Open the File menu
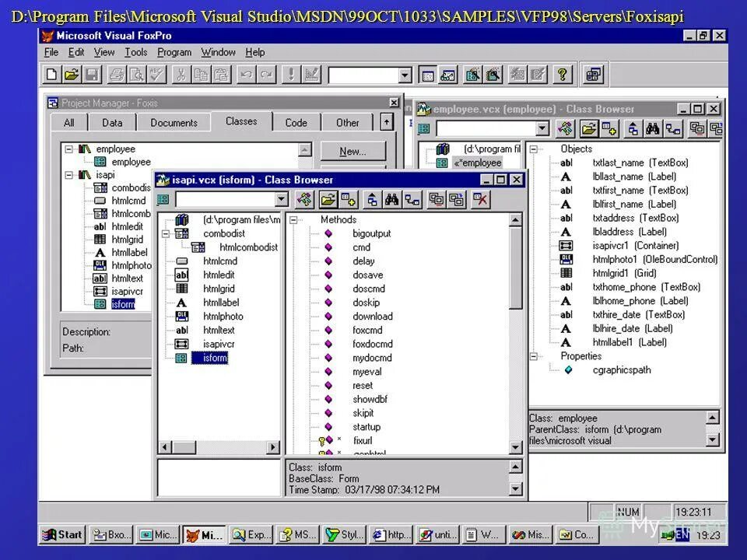The height and width of the screenshot is (560, 747). [x=51, y=52]
